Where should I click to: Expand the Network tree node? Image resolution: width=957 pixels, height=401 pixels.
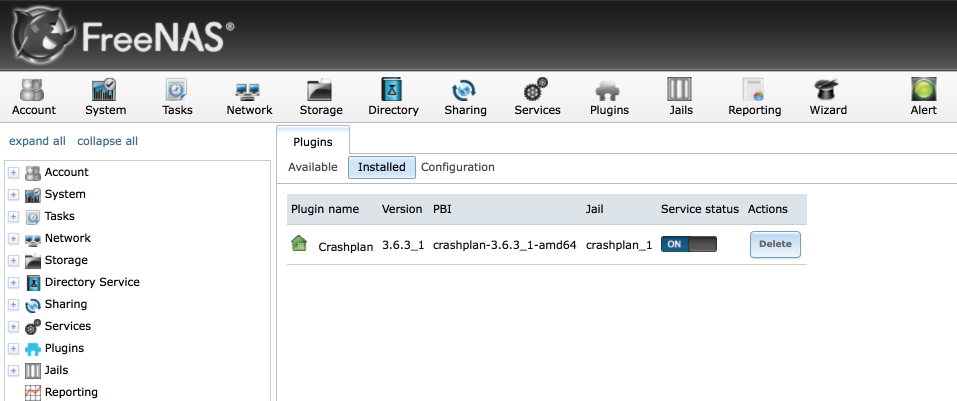click(x=13, y=239)
